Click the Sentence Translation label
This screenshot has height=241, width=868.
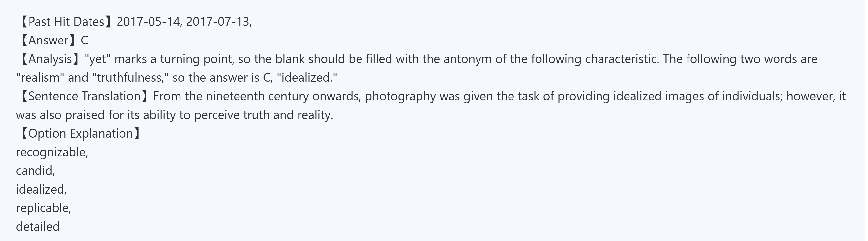(x=84, y=96)
